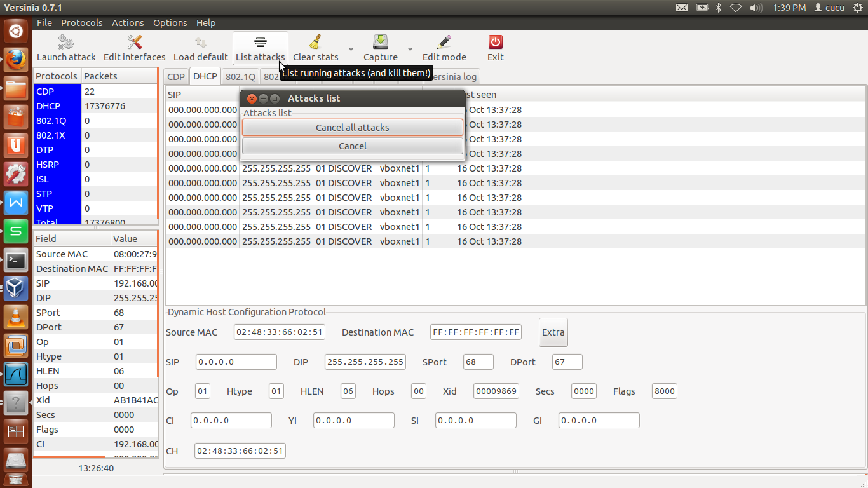Screen dimensions: 868x488
Task: Select the STP row in the Protocols list
Action: [95, 194]
